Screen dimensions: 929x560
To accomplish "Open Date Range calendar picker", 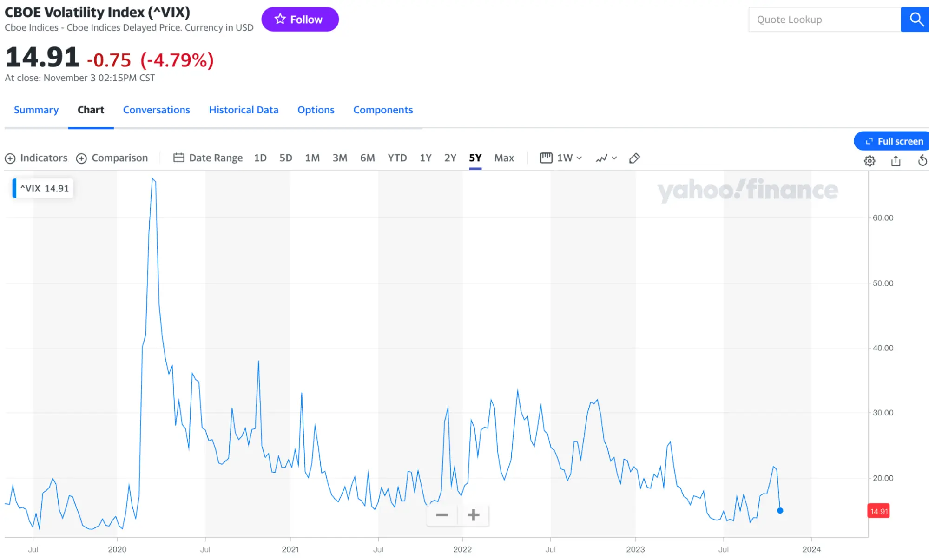I will pyautogui.click(x=208, y=158).
